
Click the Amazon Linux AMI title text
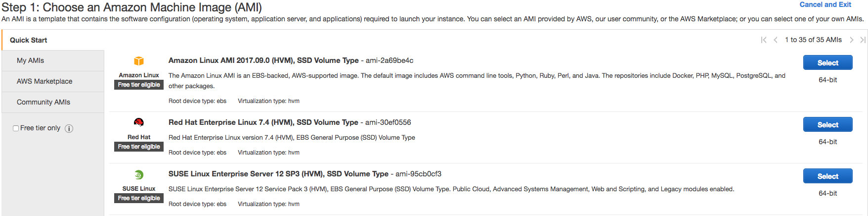point(263,60)
